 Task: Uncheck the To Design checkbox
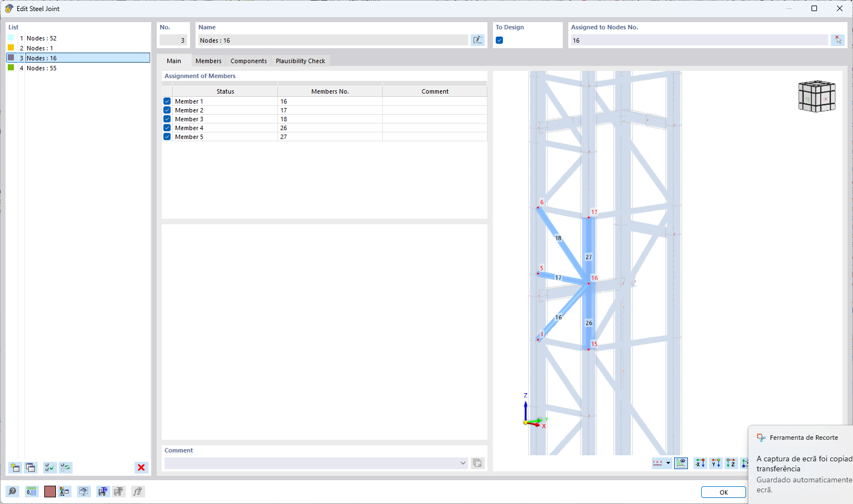tap(500, 40)
